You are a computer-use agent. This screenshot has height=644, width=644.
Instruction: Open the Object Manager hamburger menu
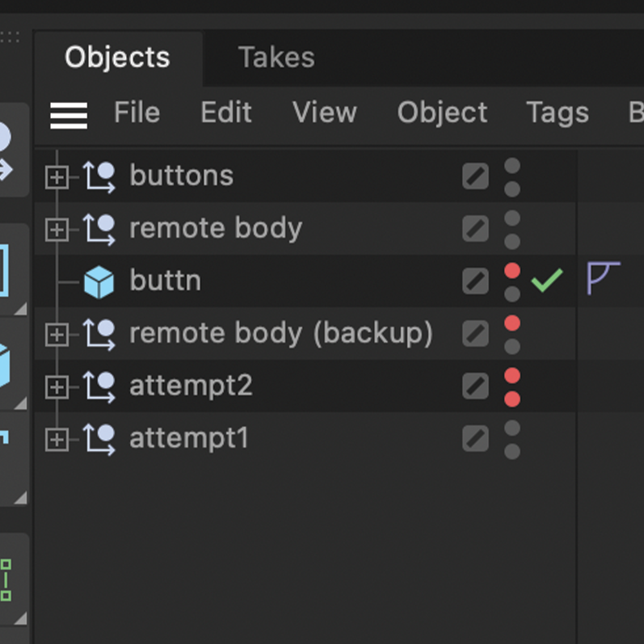point(68,116)
